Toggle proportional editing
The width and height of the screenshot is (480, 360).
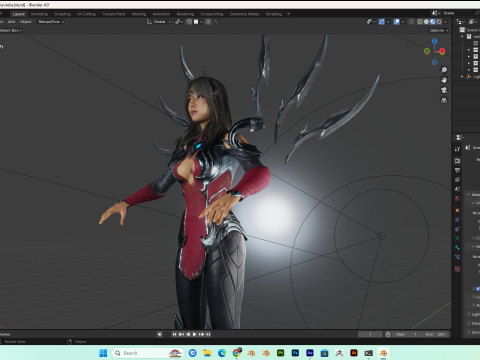(208, 22)
